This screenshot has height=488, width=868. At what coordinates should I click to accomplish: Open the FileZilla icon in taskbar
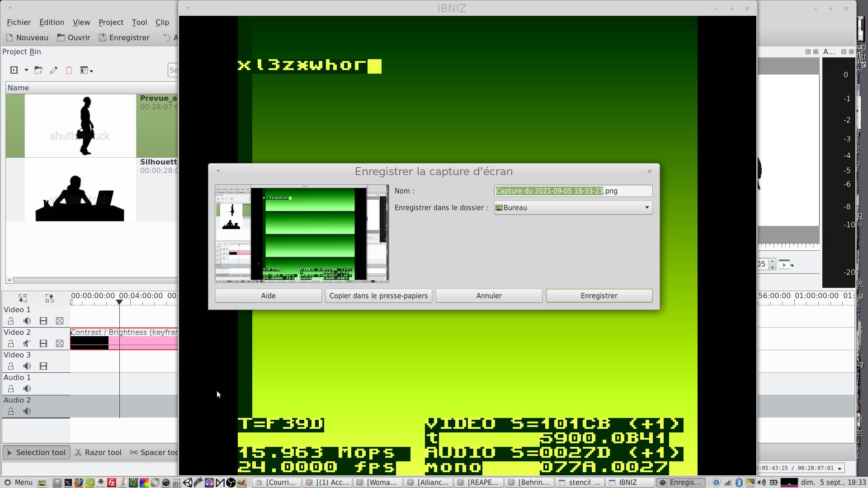tap(112, 483)
